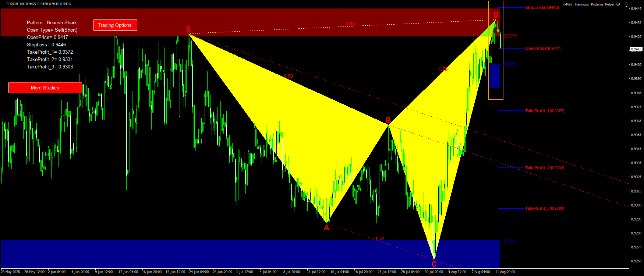The width and height of the screenshot is (644, 276).
Task: Select the pattern point X marker
Action: point(188,29)
